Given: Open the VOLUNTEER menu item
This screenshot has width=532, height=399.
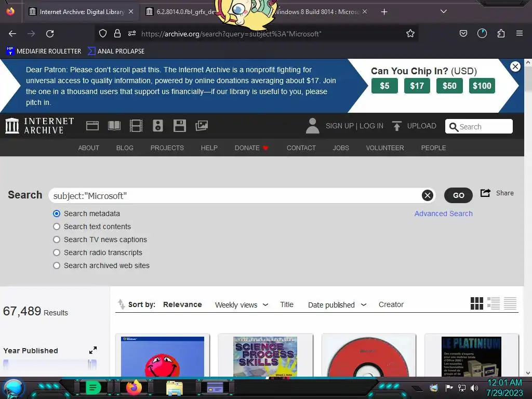Looking at the screenshot, I should 385,148.
